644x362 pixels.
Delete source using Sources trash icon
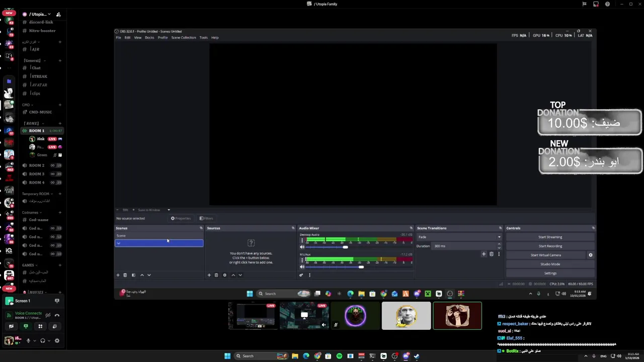pos(216,275)
